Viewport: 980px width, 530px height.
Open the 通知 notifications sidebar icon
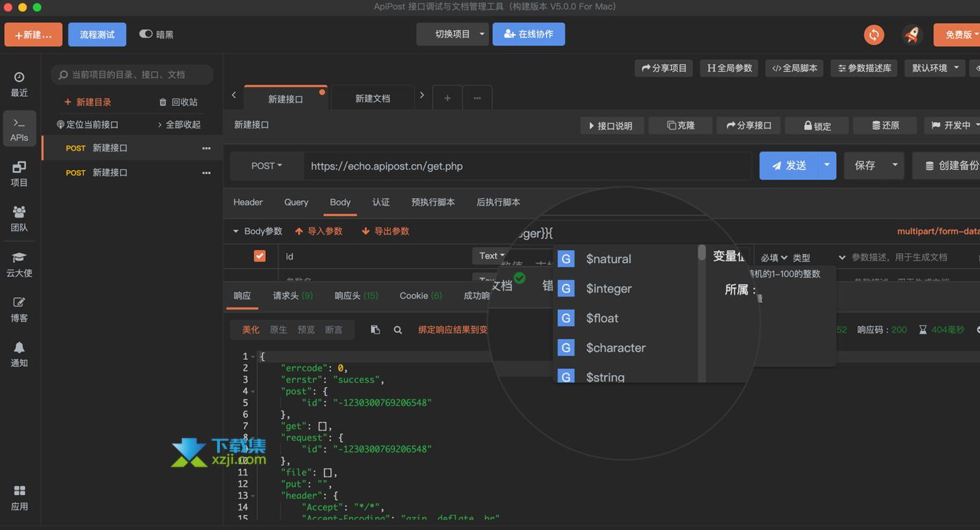20,355
